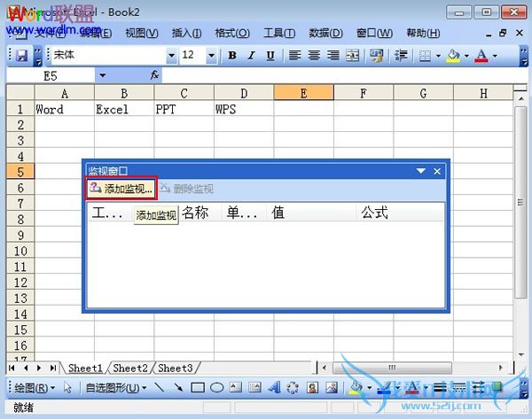This screenshot has height=419, width=532.
Task: Open the 视图(V) menu
Action: tap(142, 34)
